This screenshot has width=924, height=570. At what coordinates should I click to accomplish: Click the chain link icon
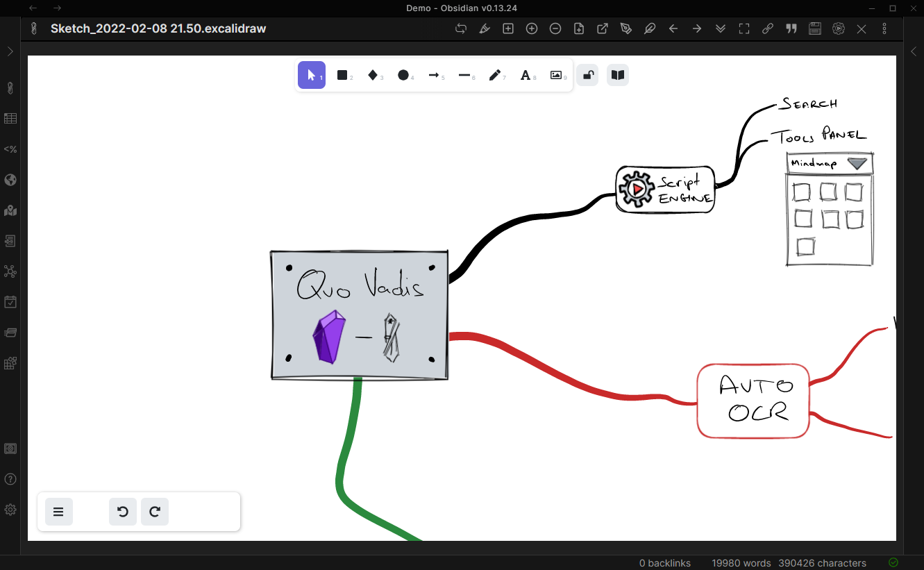(768, 28)
